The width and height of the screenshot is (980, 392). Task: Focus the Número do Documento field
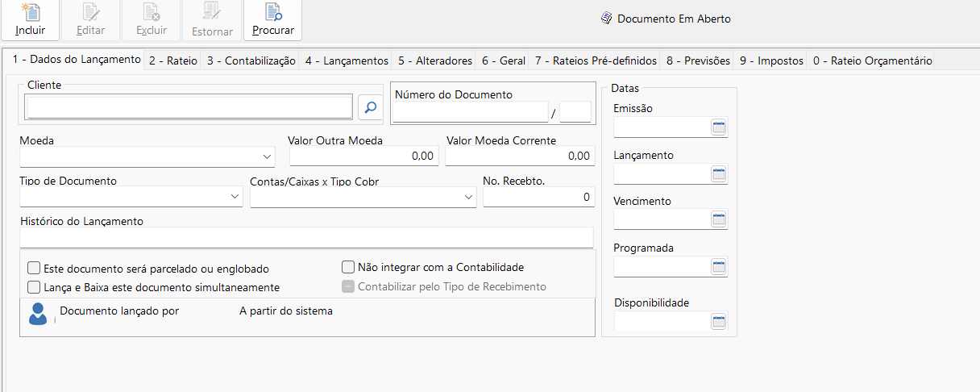(x=471, y=112)
